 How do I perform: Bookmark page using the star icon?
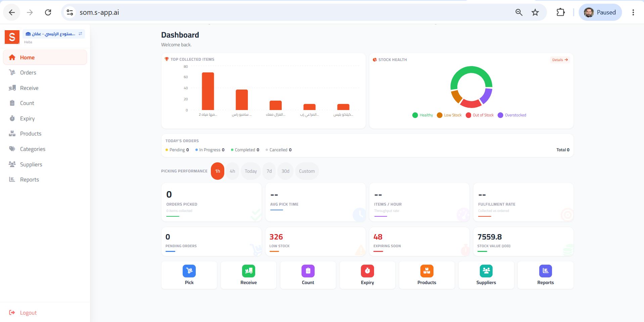point(535,12)
